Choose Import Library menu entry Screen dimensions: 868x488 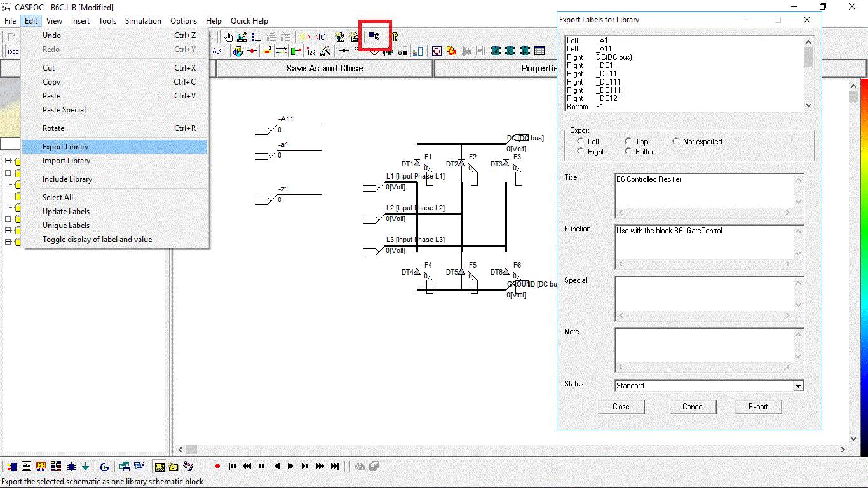click(x=115, y=161)
